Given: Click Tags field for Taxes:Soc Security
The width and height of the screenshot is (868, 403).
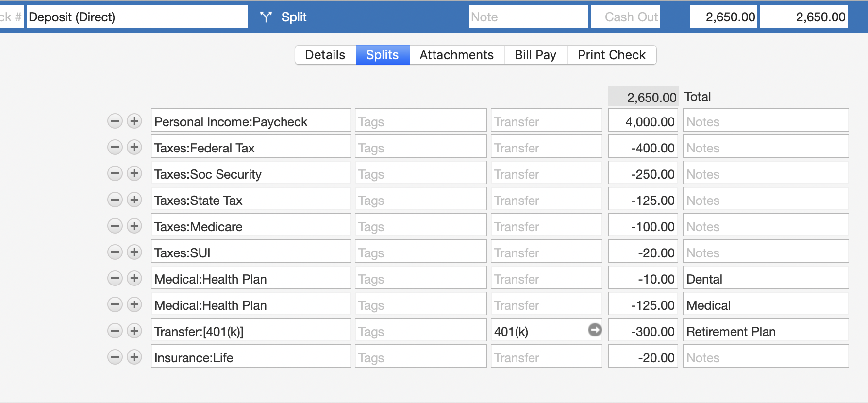Looking at the screenshot, I should [x=420, y=172].
